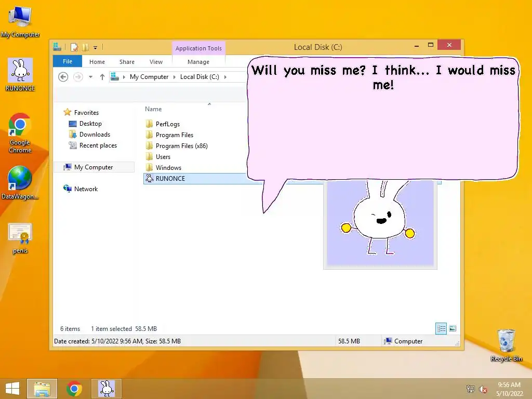This screenshot has width=532, height=399.
Task: Maximize the Local Disk (C:) window
Action: click(x=431, y=45)
